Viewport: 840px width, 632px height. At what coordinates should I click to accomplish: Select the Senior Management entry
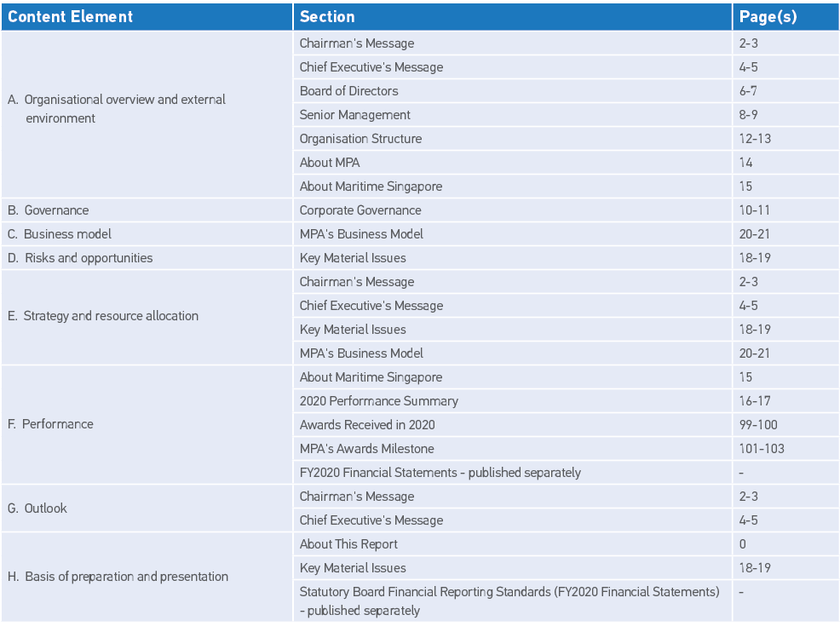click(x=354, y=115)
